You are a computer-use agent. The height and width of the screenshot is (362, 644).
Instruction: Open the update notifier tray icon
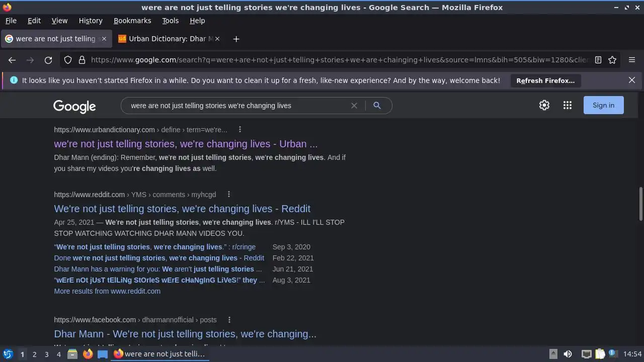(613, 354)
